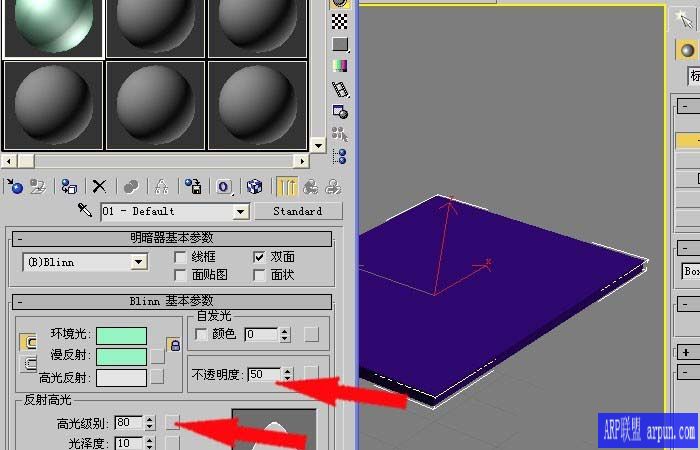
Task: Open the Material/Map Navigator icon
Action: (x=340, y=156)
